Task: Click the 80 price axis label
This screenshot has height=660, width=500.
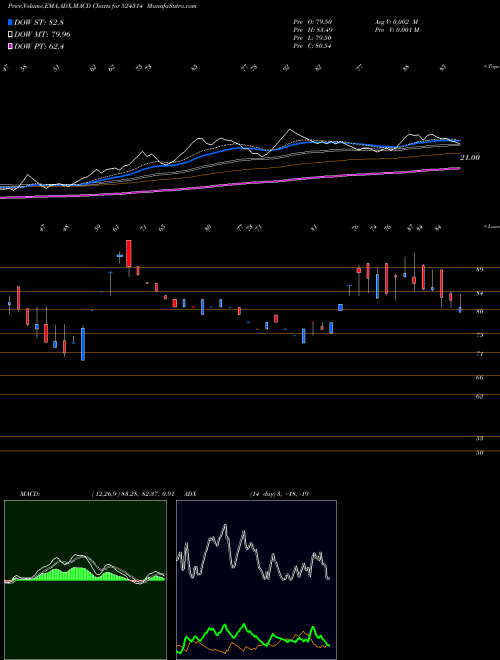Action: click(479, 311)
